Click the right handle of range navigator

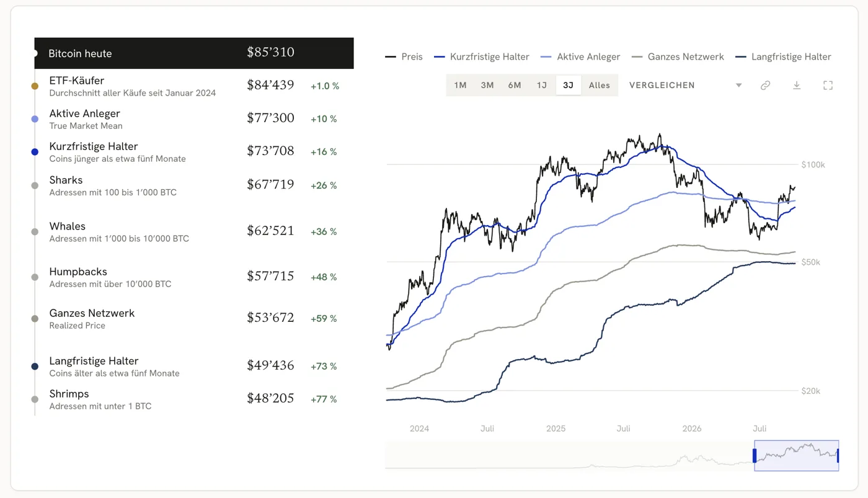pos(838,456)
